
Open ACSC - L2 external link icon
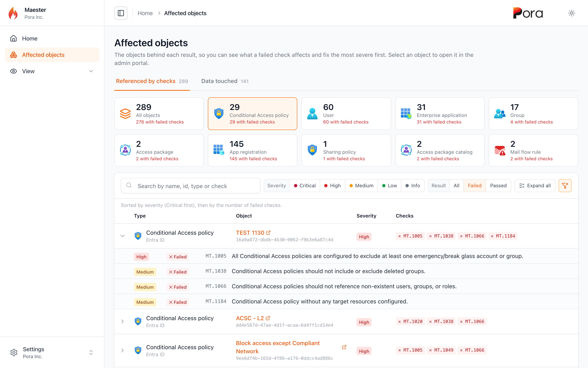click(x=268, y=318)
